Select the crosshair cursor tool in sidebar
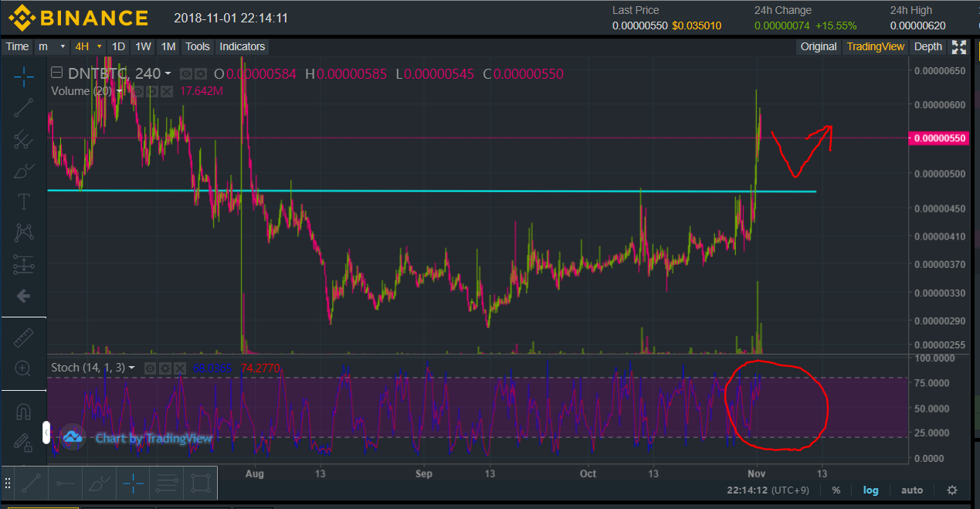The height and width of the screenshot is (509, 980). [x=24, y=76]
